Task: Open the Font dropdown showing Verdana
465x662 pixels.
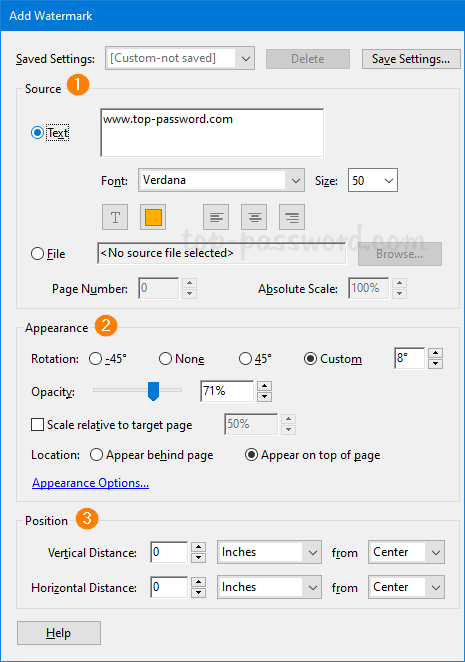Action: (x=221, y=180)
